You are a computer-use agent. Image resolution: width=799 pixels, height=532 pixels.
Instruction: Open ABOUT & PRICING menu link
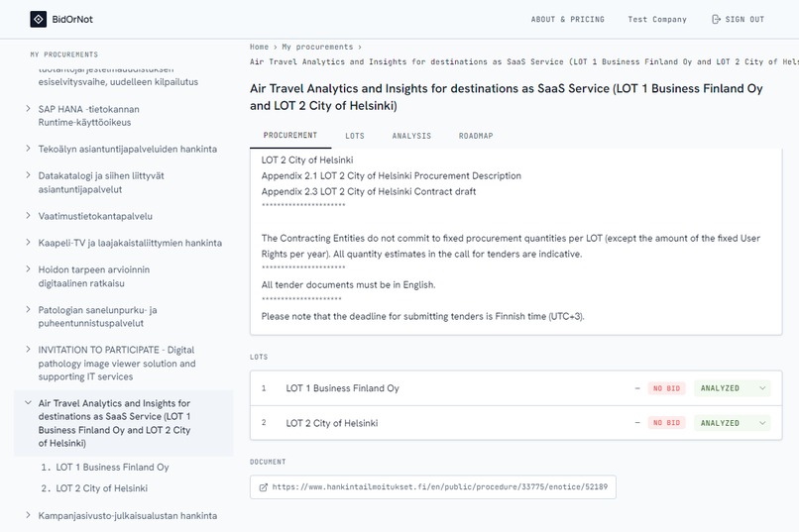(567, 20)
